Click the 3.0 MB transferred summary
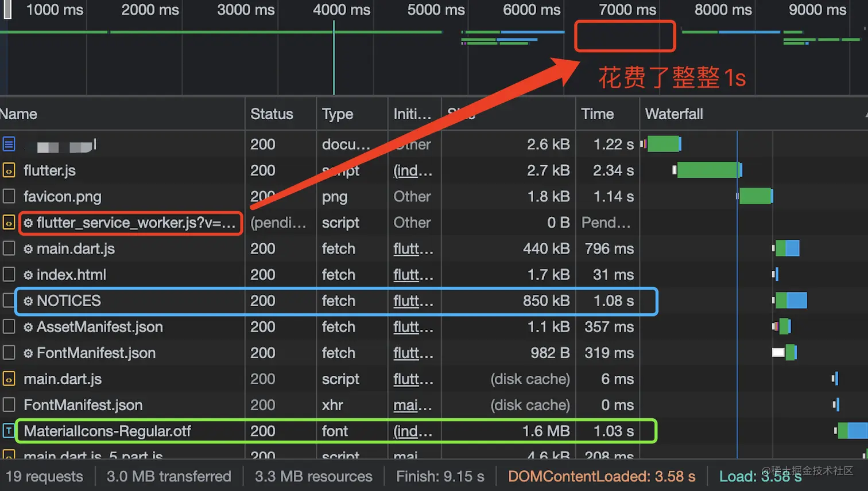 (x=169, y=476)
